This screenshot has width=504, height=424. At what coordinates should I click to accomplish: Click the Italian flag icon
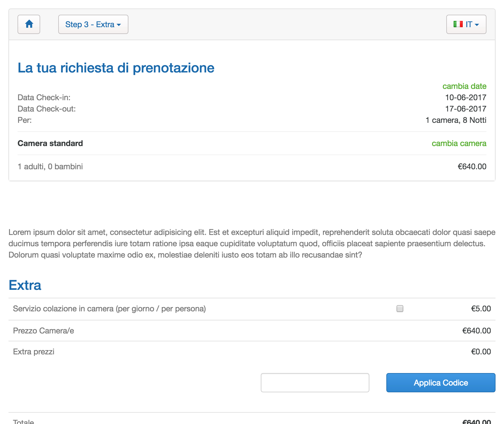coord(458,24)
